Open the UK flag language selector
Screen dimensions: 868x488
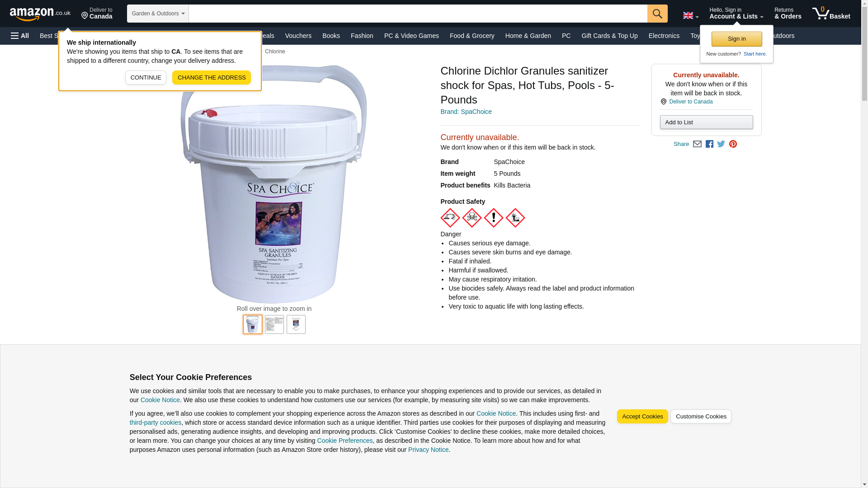[x=690, y=15]
